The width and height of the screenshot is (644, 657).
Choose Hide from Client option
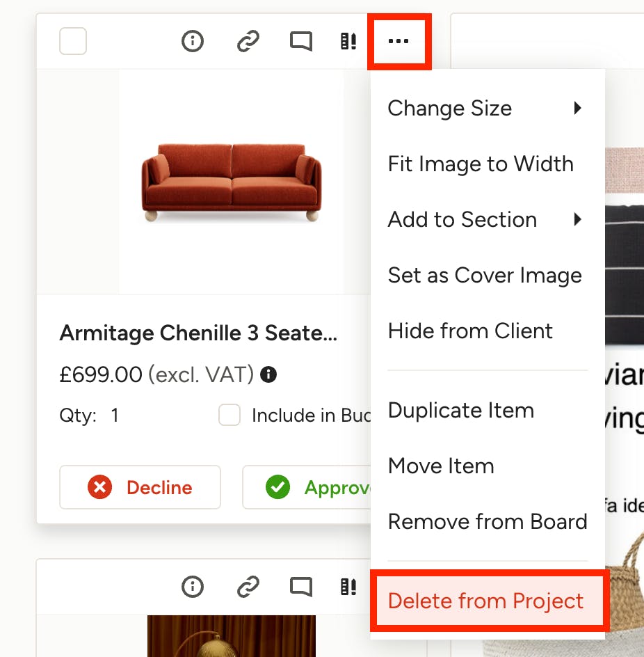488,331
